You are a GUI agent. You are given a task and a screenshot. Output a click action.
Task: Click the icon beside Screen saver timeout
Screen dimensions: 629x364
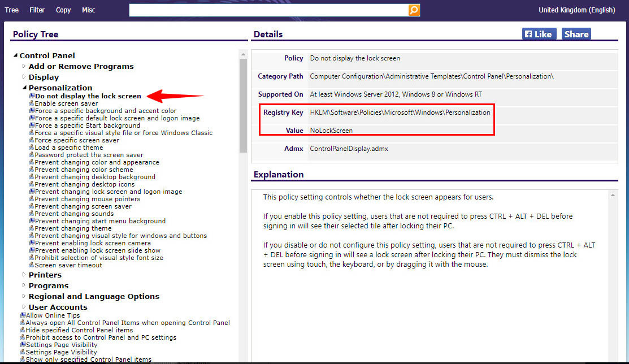point(32,265)
